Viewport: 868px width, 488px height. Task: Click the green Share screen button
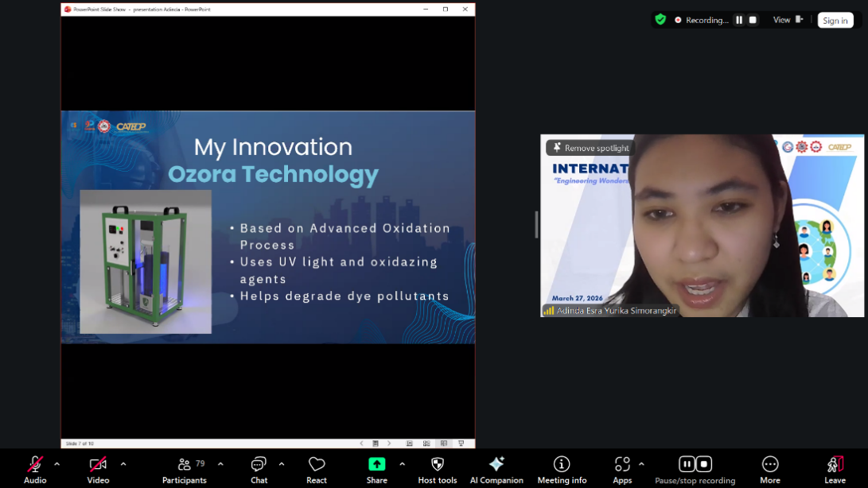(377, 464)
